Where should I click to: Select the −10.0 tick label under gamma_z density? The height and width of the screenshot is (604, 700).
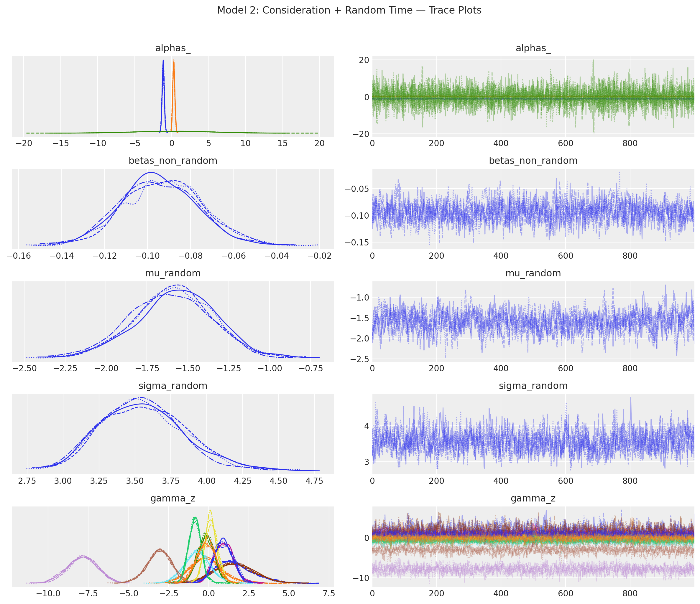tap(48, 593)
